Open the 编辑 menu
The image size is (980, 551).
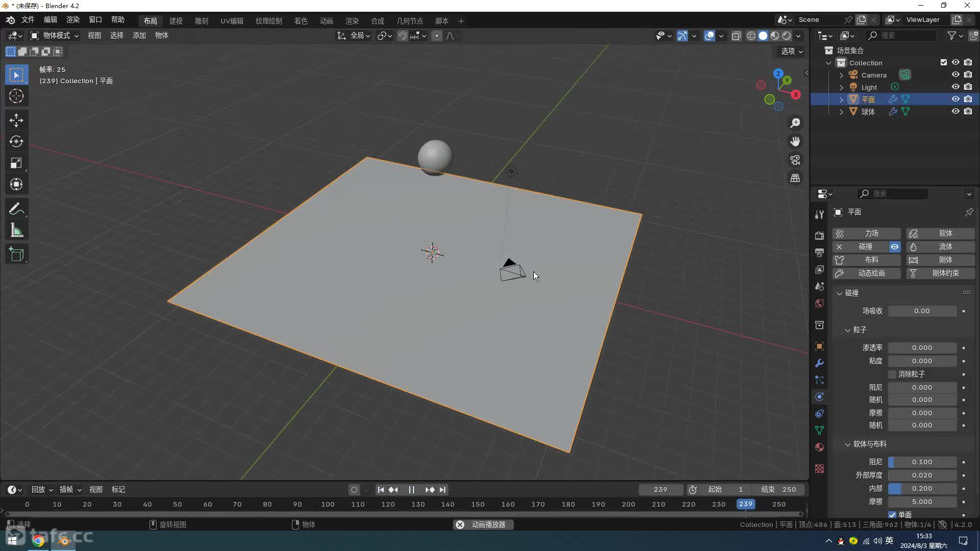(51, 20)
